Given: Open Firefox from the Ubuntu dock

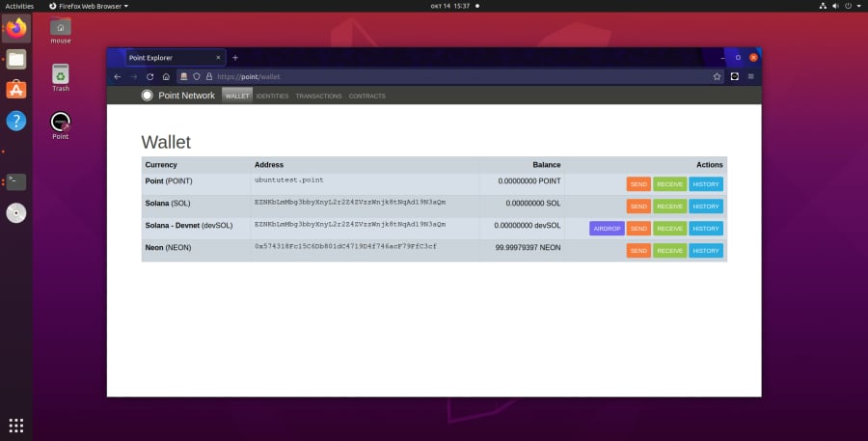Looking at the screenshot, I should 16,28.
